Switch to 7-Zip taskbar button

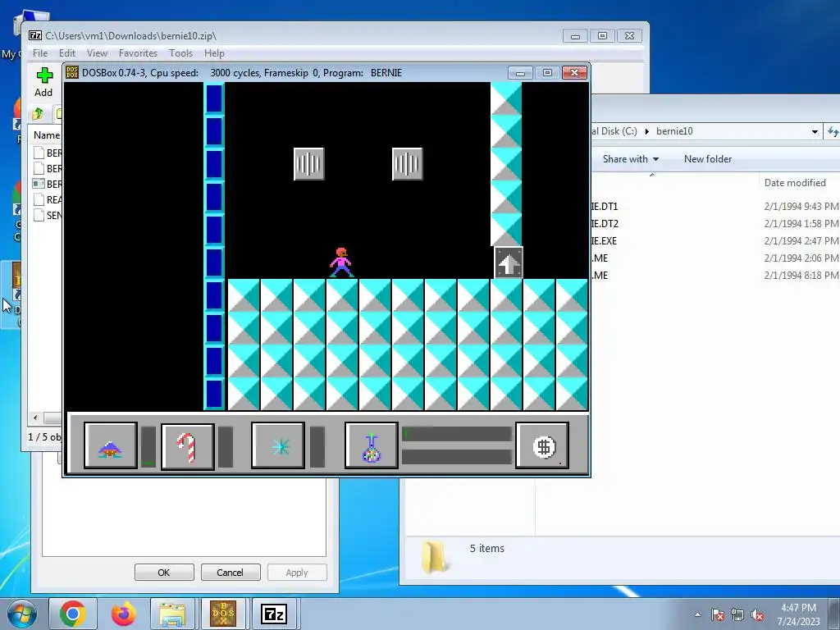(273, 614)
